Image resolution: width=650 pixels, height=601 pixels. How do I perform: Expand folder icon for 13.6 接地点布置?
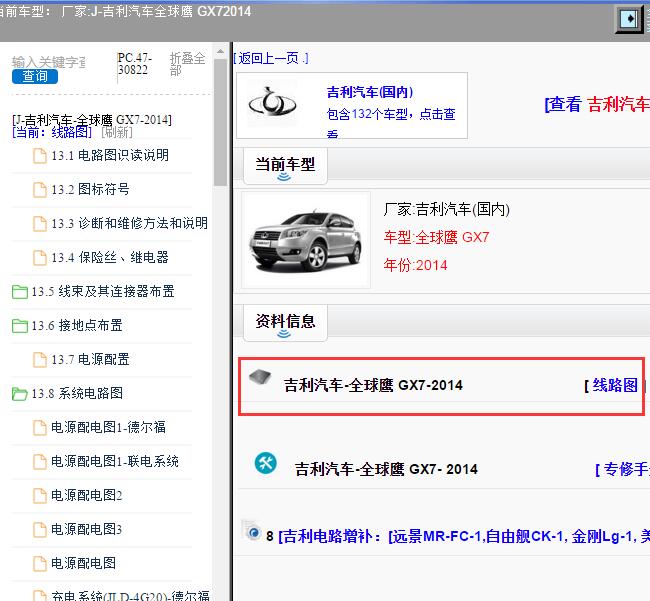click(20, 326)
